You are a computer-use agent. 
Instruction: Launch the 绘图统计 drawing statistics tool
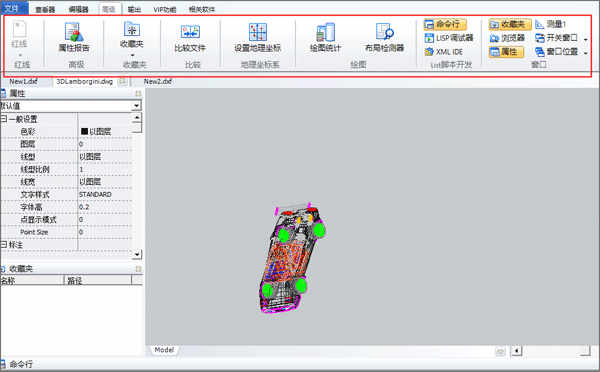pos(325,37)
